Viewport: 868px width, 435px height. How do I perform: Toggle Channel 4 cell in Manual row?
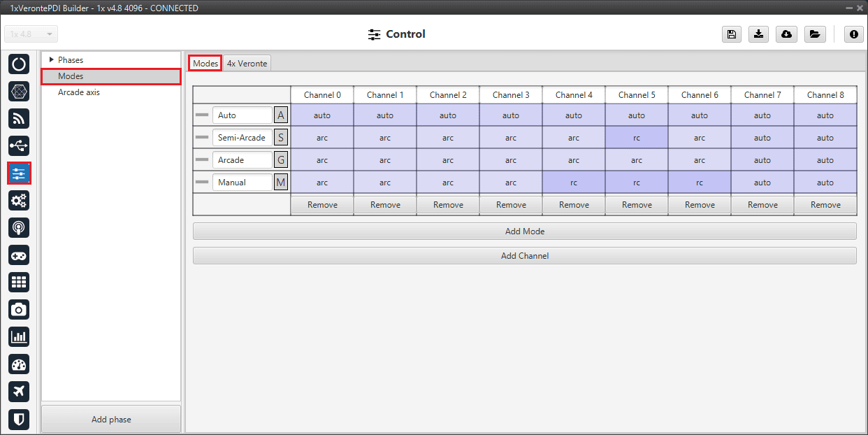click(x=574, y=183)
